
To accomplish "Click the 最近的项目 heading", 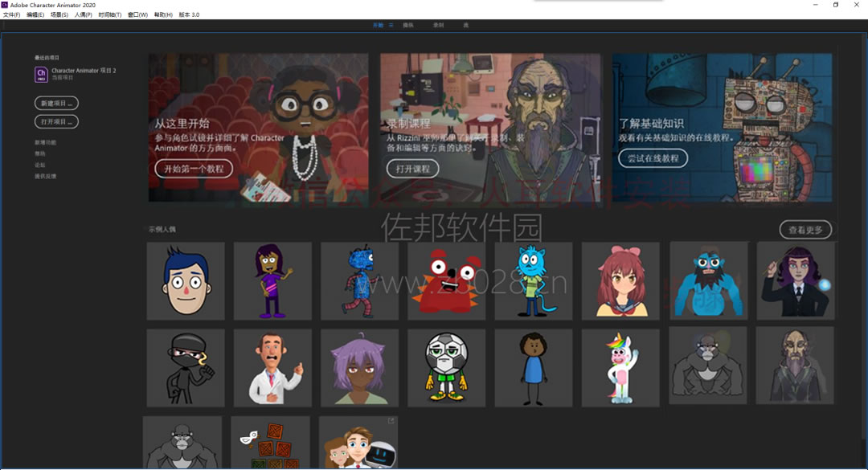I will [x=47, y=58].
